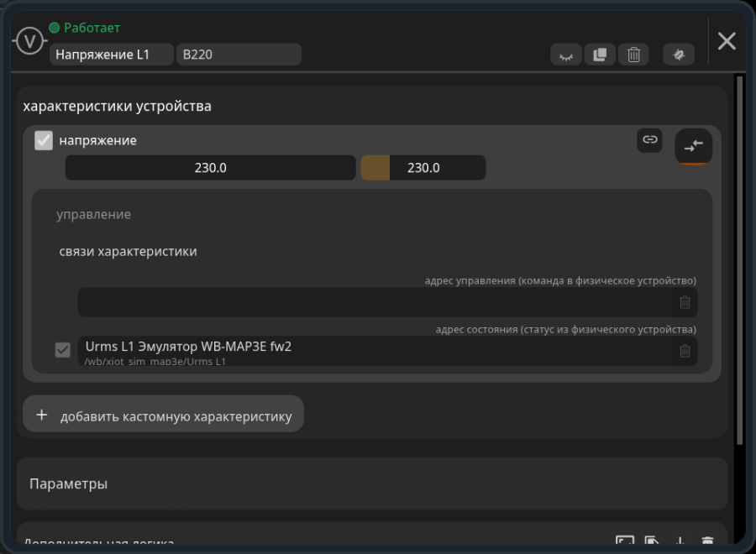Click the dialog's vertical scrollbar
The height and width of the screenshot is (554, 756).
coord(739,260)
